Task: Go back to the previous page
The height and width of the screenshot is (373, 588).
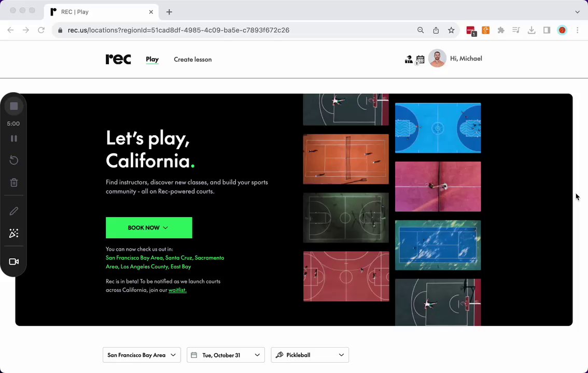Action: 10,30
